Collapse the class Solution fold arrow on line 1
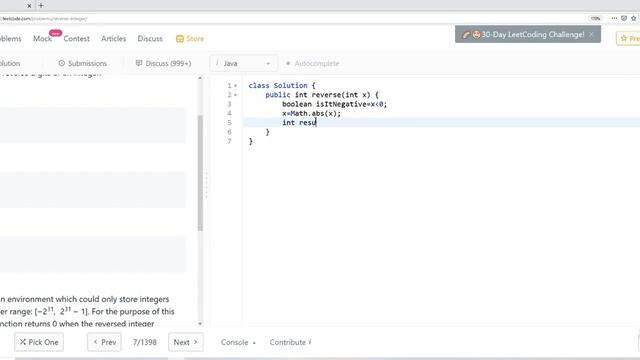 point(236,86)
